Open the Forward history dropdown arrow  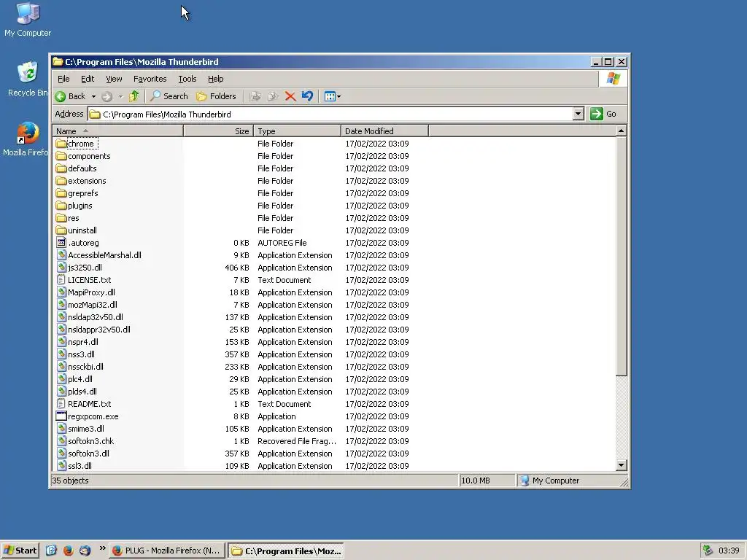(120, 97)
